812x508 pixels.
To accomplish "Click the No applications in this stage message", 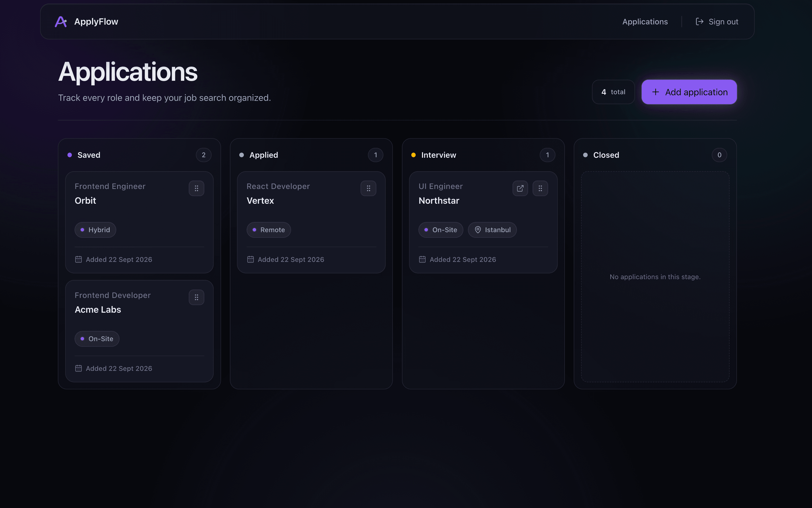I will coord(655,277).
